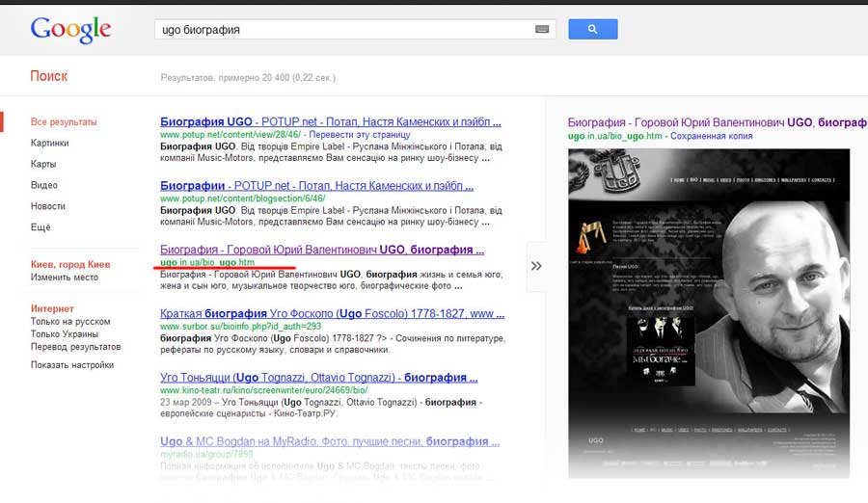Screen dimensions: 868x503
Task: Click 'Изменить место' link
Action: (x=65, y=278)
